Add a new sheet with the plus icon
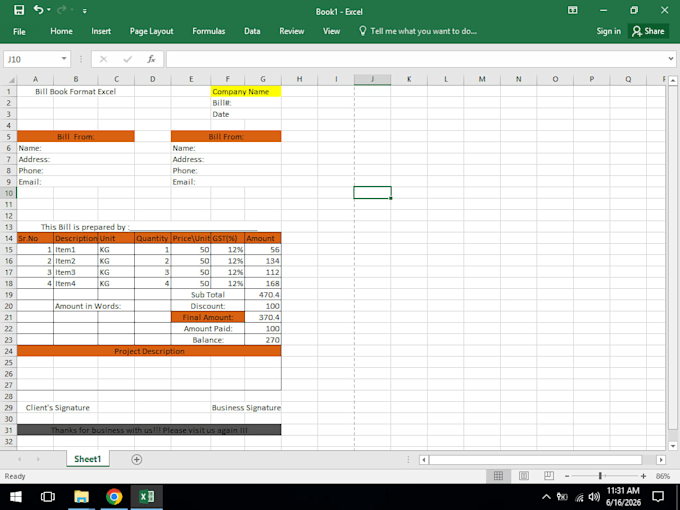The image size is (680, 510). click(x=137, y=459)
